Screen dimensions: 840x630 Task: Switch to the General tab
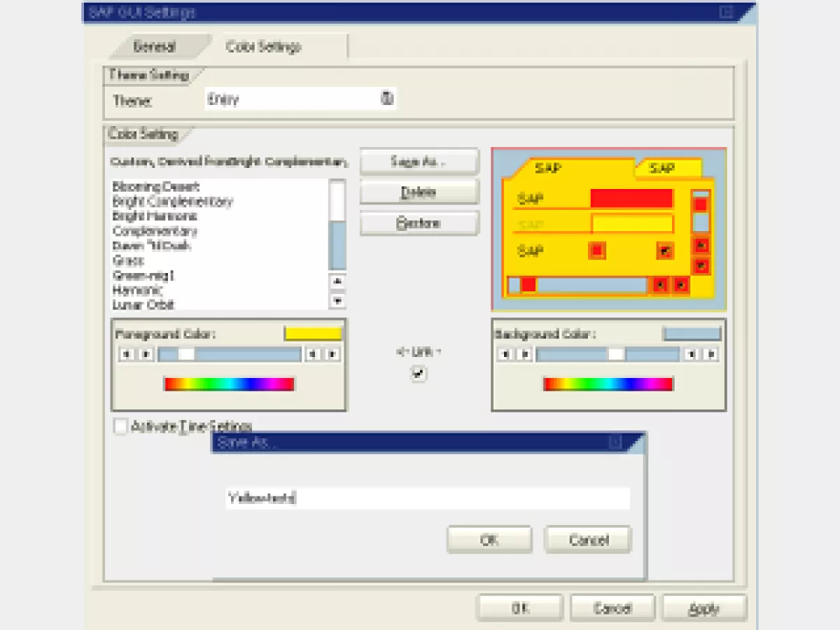[x=155, y=47]
